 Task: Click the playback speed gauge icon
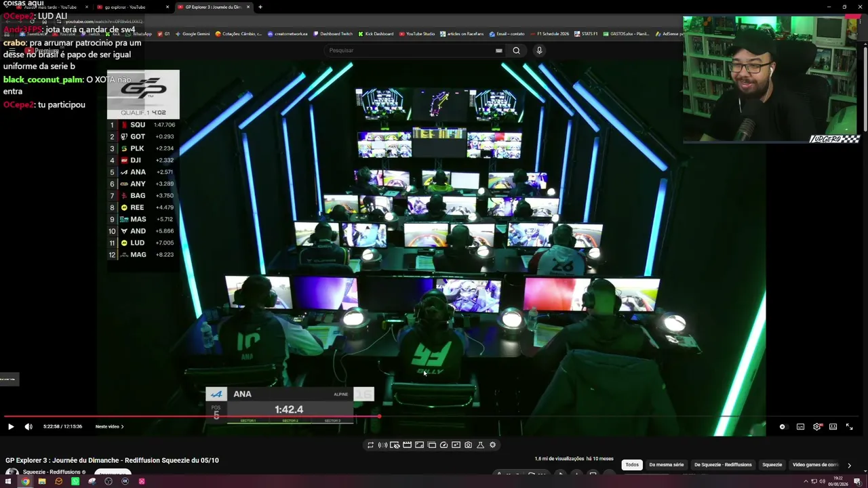pos(443,445)
